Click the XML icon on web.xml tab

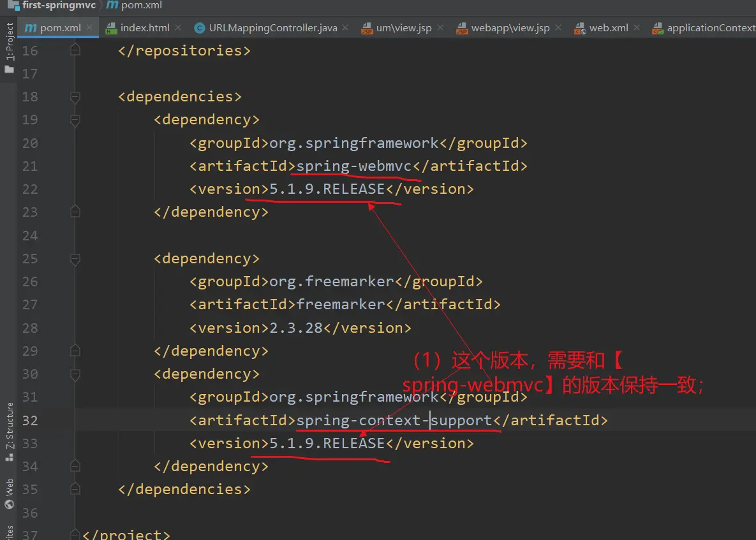pos(580,29)
